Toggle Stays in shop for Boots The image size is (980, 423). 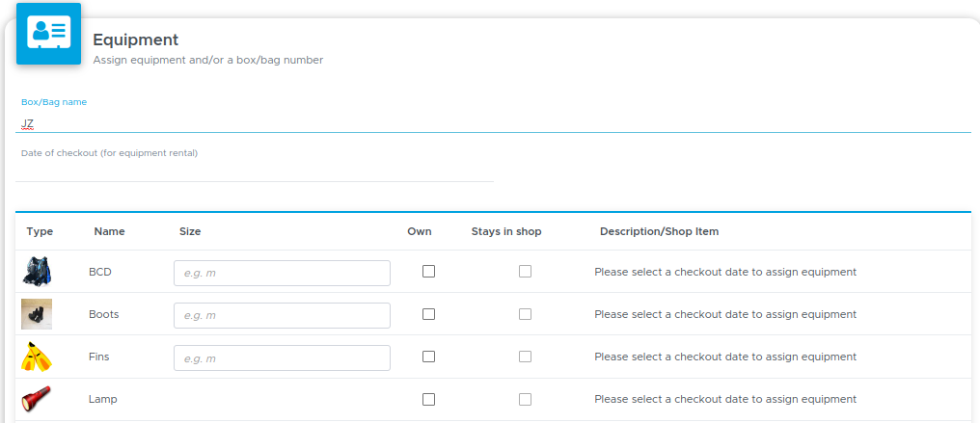point(525,314)
